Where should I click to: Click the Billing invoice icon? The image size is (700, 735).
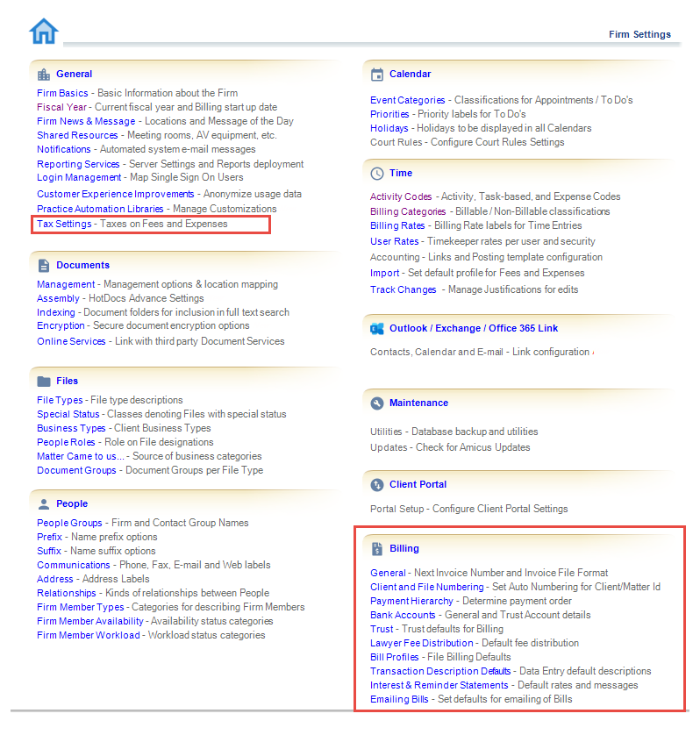pyautogui.click(x=377, y=549)
